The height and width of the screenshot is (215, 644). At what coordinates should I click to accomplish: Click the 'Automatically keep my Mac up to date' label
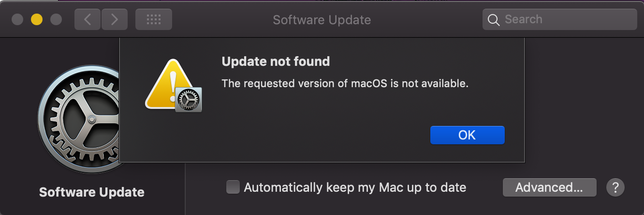point(355,187)
